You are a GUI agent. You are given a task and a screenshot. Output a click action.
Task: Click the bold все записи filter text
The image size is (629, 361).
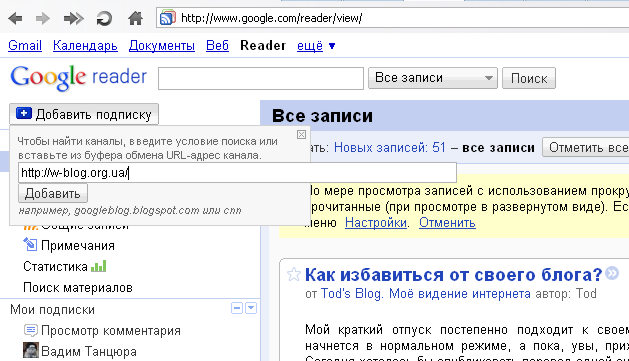click(499, 148)
